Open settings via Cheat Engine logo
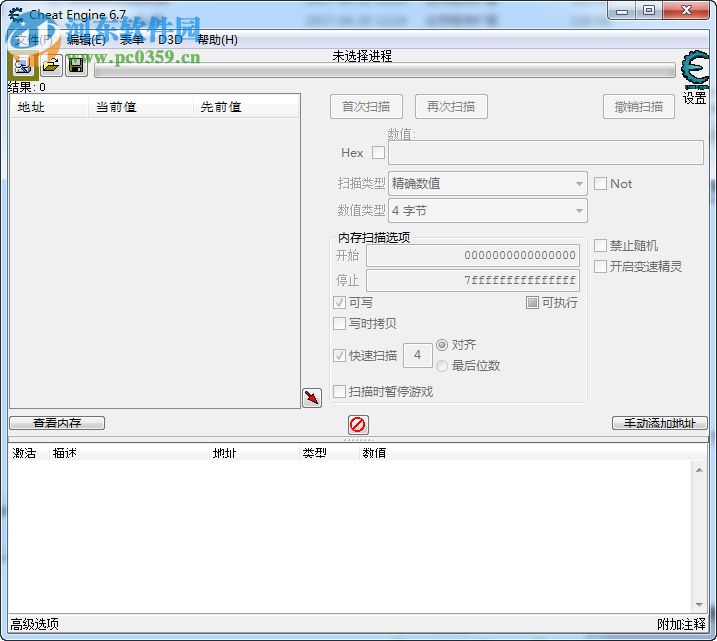Screen dimensions: 717x641 [695, 70]
